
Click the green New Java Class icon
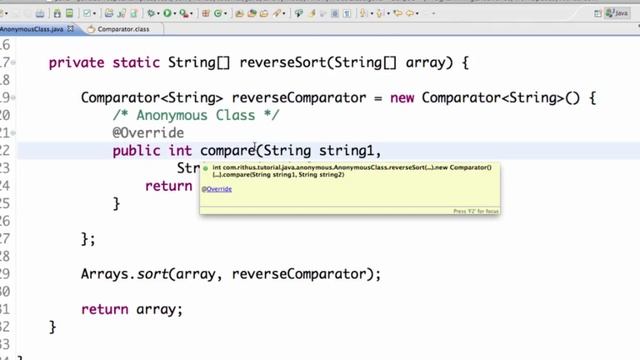tap(218, 13)
